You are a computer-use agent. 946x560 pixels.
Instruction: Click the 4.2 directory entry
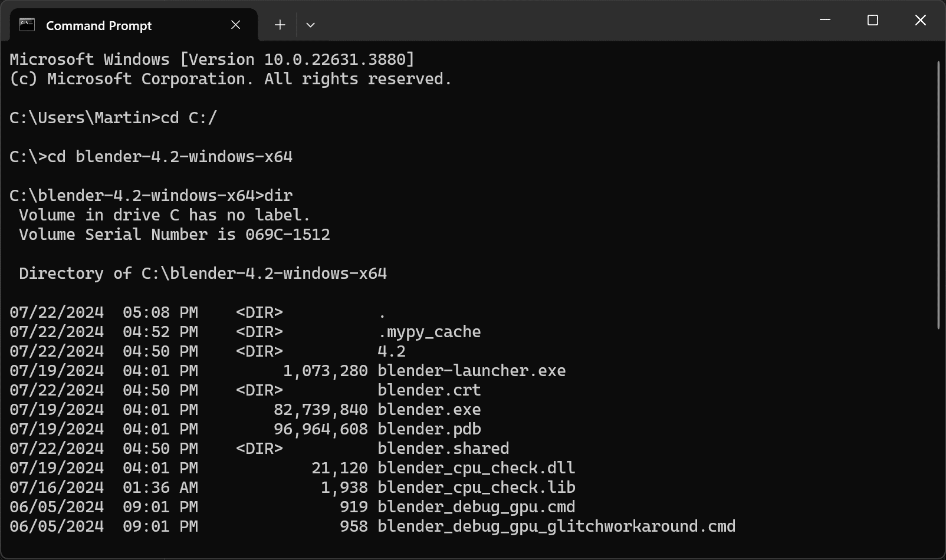coord(391,351)
